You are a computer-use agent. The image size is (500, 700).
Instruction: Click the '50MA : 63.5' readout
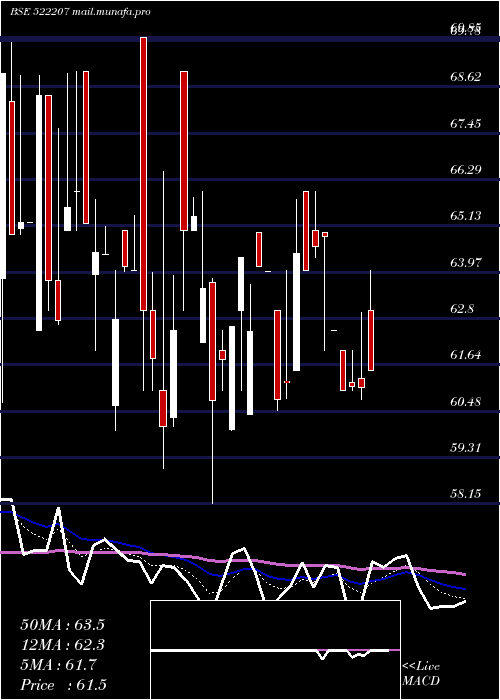63,625
